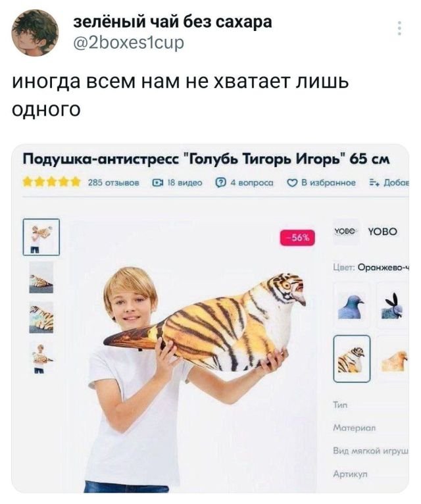Click the add-to-list icon labeled Добав
421x504 pixels.
374,183
